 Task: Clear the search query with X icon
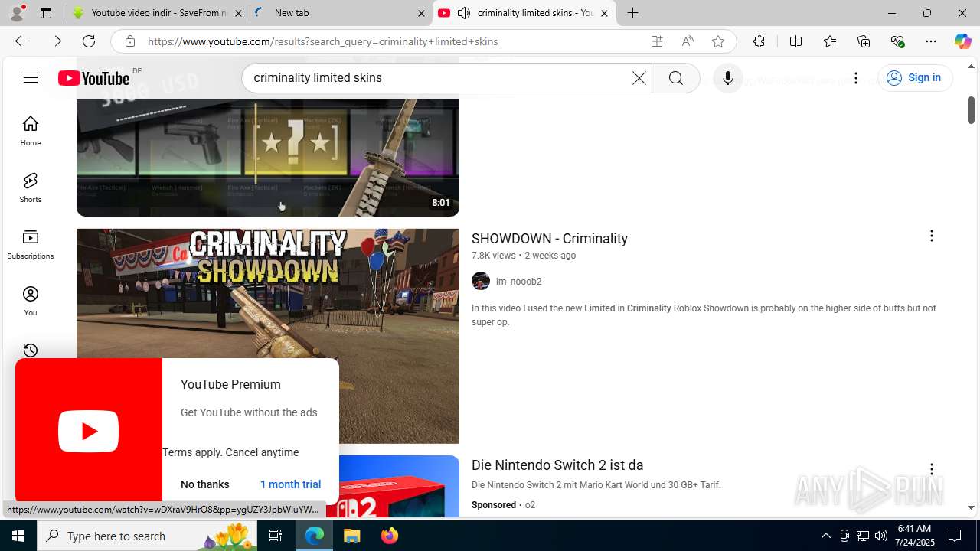point(639,78)
